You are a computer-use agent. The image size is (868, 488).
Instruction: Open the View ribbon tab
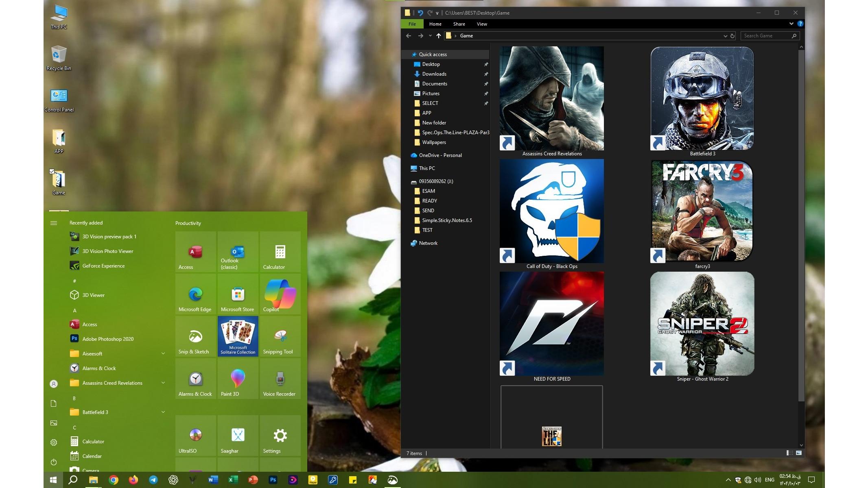[482, 24]
